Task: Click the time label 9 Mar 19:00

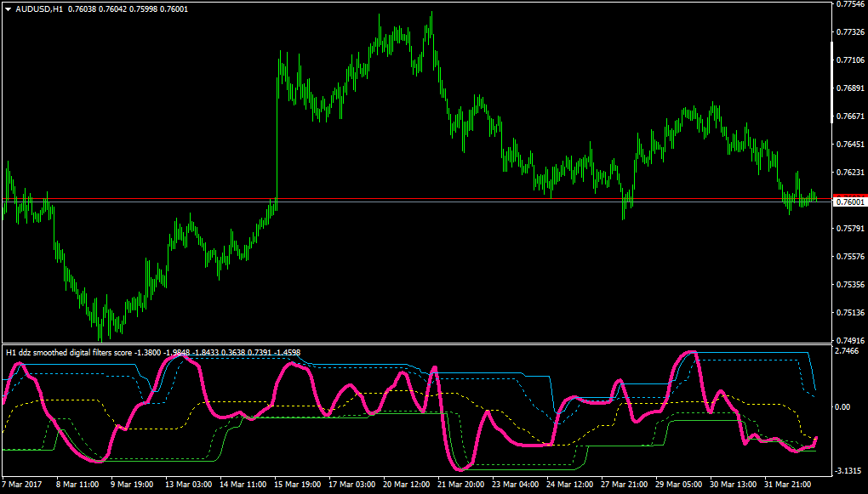Action: click(x=132, y=484)
